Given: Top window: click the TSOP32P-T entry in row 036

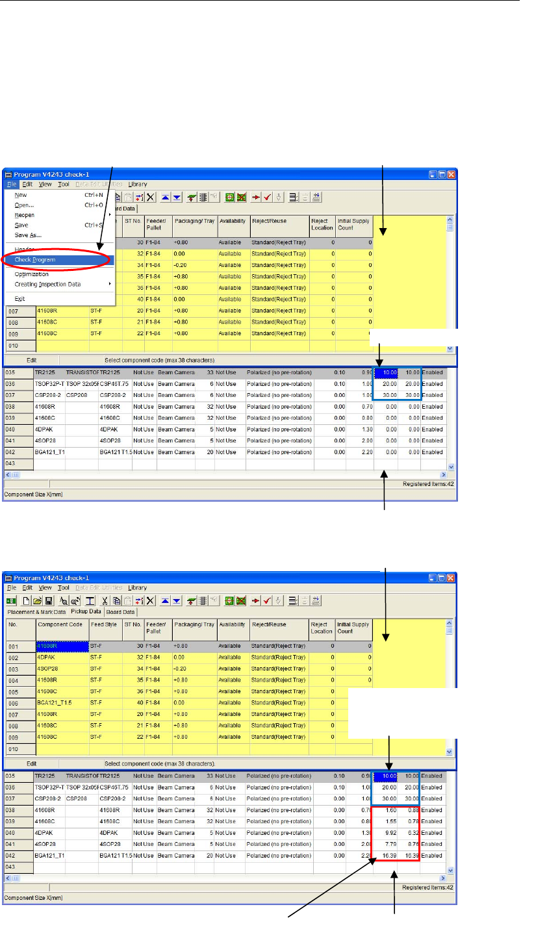Looking at the screenshot, I should 49,385.
